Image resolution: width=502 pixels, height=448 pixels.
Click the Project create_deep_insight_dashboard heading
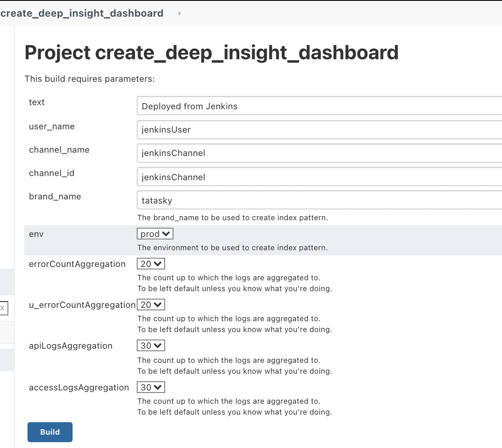click(x=211, y=53)
